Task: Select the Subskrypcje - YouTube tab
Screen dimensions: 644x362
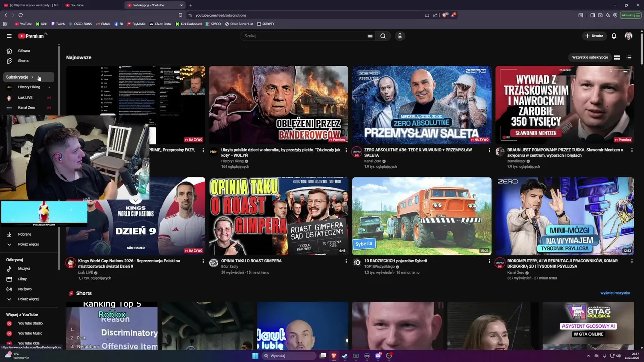Action: pyautogui.click(x=154, y=5)
